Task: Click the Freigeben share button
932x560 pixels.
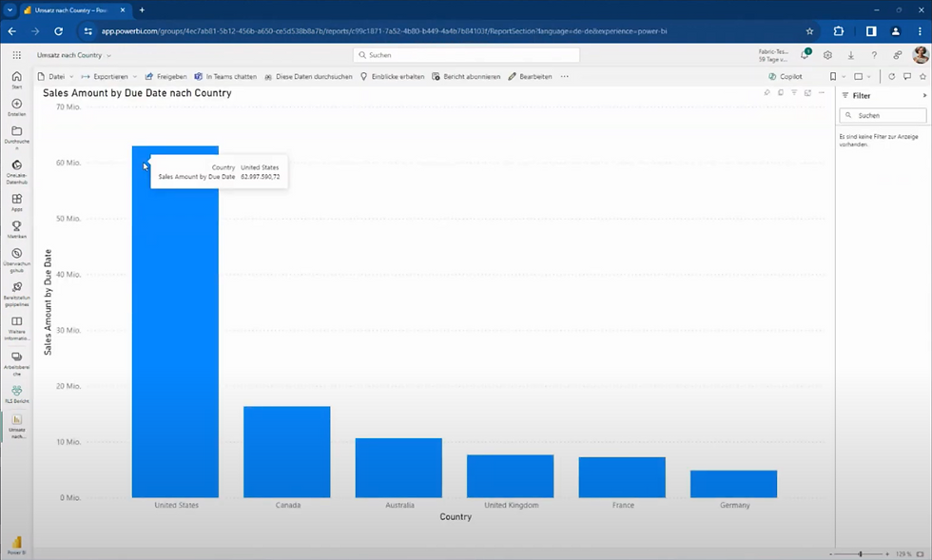Action: coord(165,77)
